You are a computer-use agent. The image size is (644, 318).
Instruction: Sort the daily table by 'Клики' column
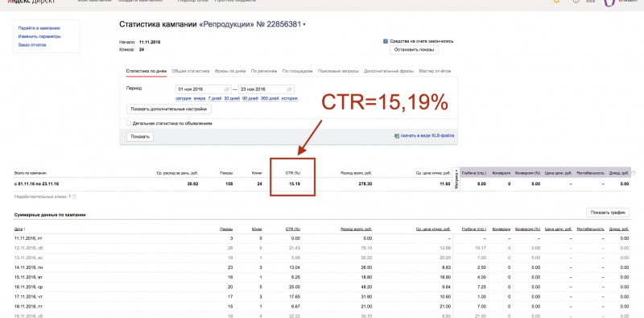coord(257,229)
